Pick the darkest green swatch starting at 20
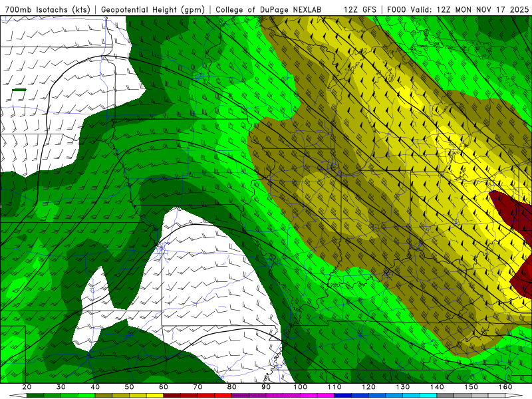 tap(35, 396)
